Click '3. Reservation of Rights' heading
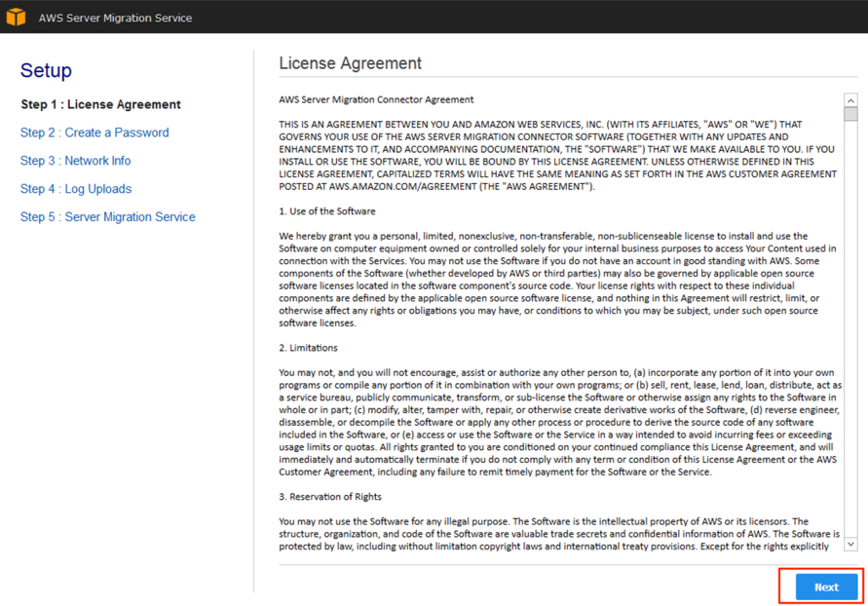This screenshot has height=606, width=868. pyautogui.click(x=330, y=497)
